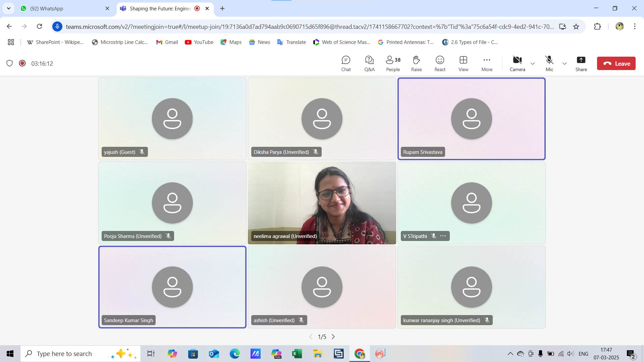The image size is (644, 362).
Task: Toggle the Camera on
Action: click(517, 63)
